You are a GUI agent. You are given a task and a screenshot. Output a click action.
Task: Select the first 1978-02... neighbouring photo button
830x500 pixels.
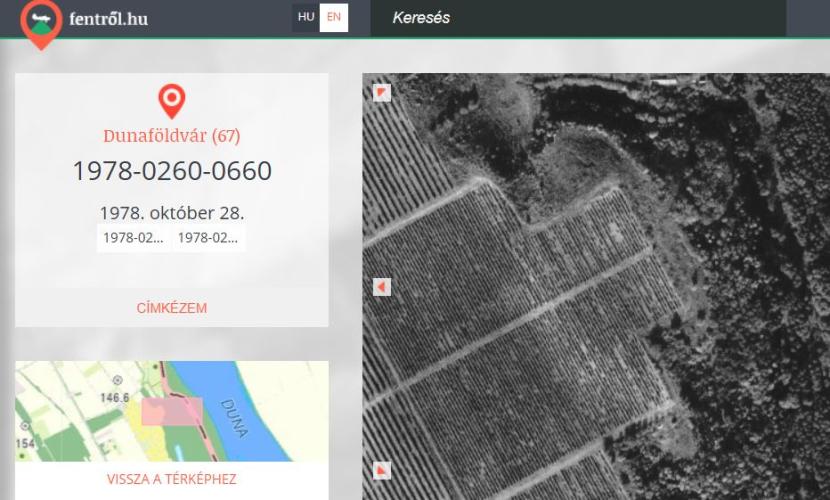click(x=133, y=238)
